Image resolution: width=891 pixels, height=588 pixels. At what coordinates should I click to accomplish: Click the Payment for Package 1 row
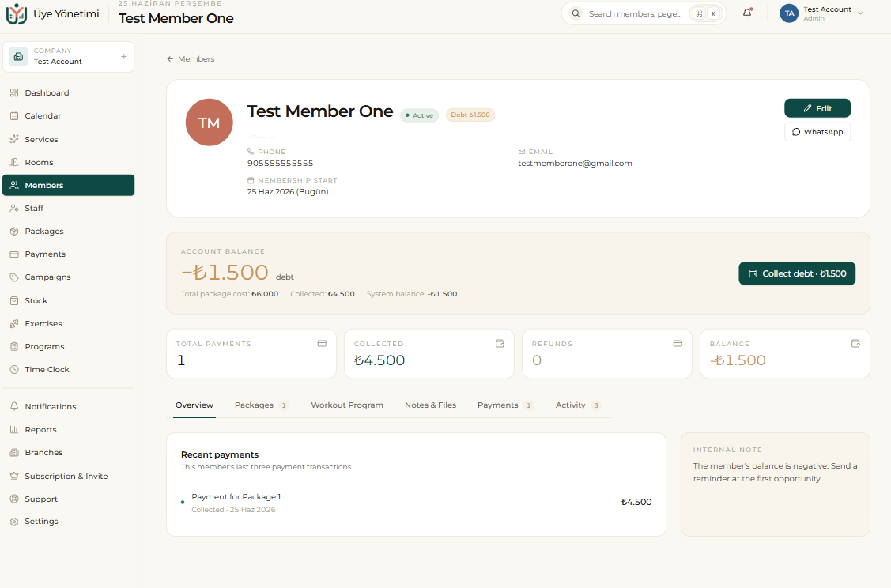click(x=416, y=502)
